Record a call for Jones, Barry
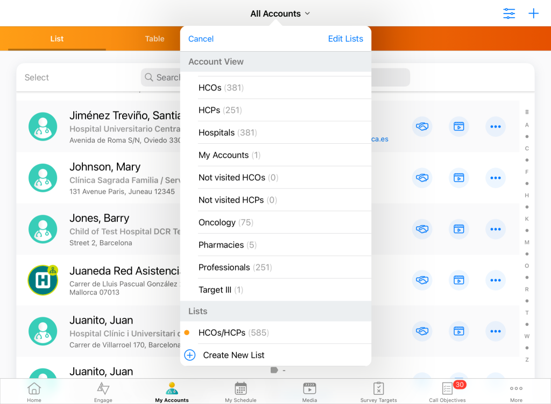The image size is (551, 404). pyautogui.click(x=422, y=229)
